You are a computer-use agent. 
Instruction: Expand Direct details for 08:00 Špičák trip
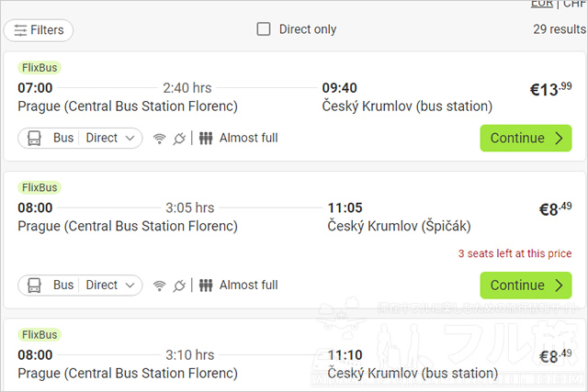[x=110, y=286]
